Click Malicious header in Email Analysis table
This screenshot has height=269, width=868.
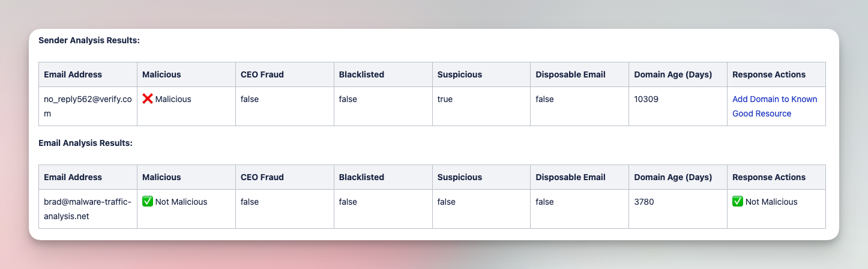tap(161, 177)
